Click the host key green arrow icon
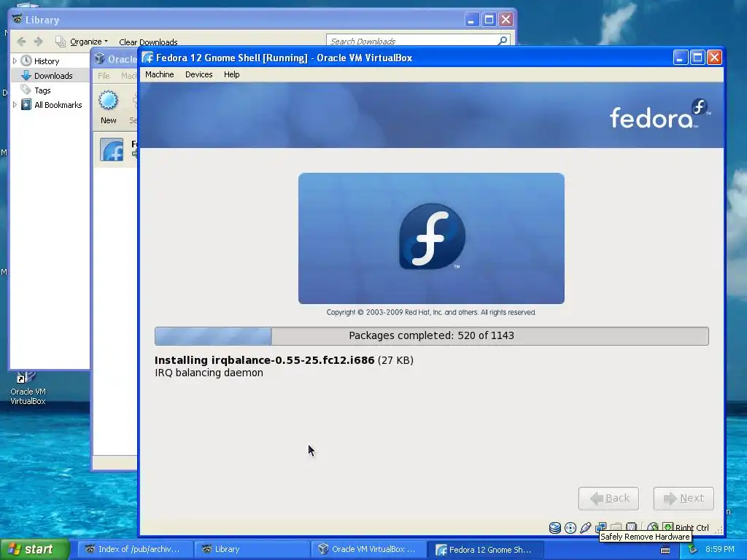The image size is (747, 560). [668, 526]
